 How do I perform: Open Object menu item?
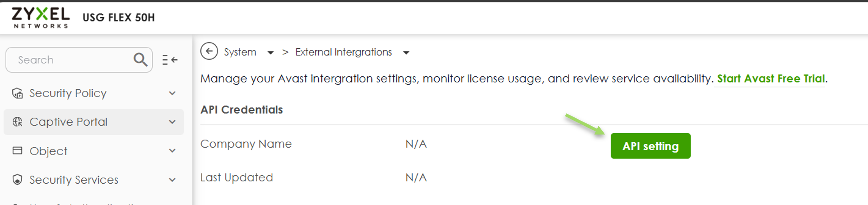(x=94, y=151)
